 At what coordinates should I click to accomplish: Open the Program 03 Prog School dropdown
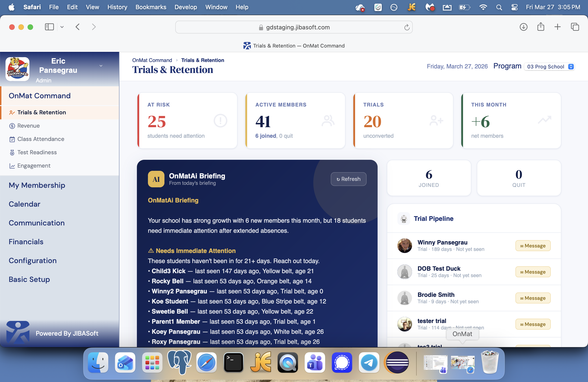(x=549, y=67)
